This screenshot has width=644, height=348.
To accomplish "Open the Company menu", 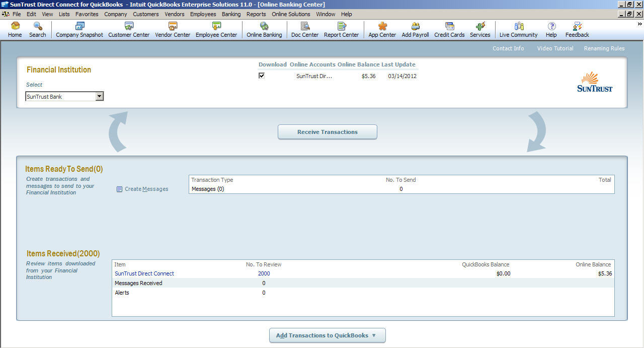I will (116, 14).
